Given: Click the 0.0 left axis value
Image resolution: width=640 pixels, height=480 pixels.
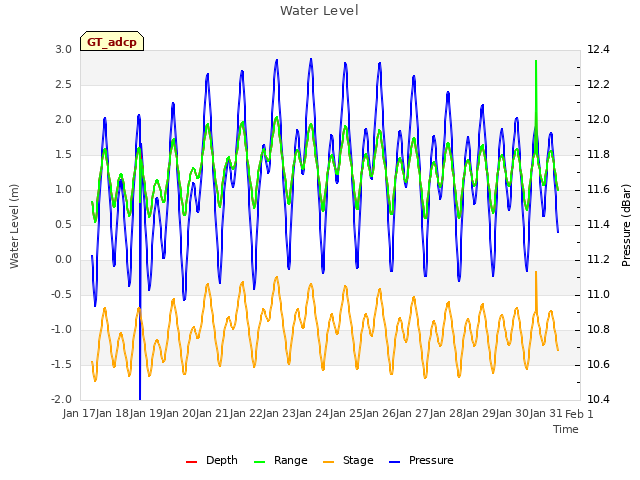Looking at the screenshot, I should point(63,260).
